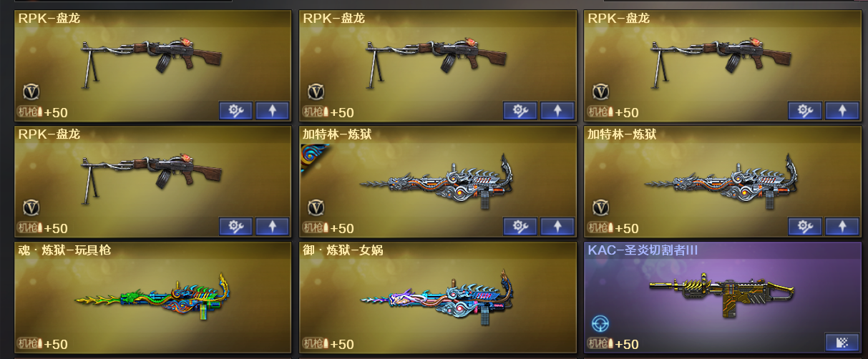Click V badge on non-ribboned 加特林-炼狱 card

(600, 208)
